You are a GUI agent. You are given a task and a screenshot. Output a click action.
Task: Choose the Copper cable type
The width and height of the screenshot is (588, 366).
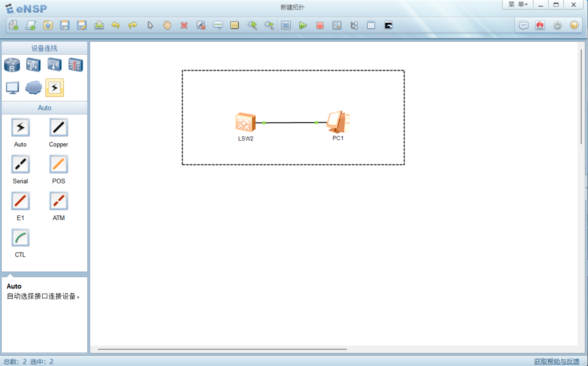58,128
